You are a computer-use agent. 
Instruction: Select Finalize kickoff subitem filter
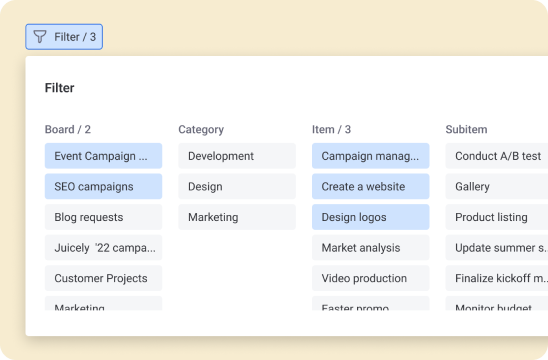tap(497, 278)
